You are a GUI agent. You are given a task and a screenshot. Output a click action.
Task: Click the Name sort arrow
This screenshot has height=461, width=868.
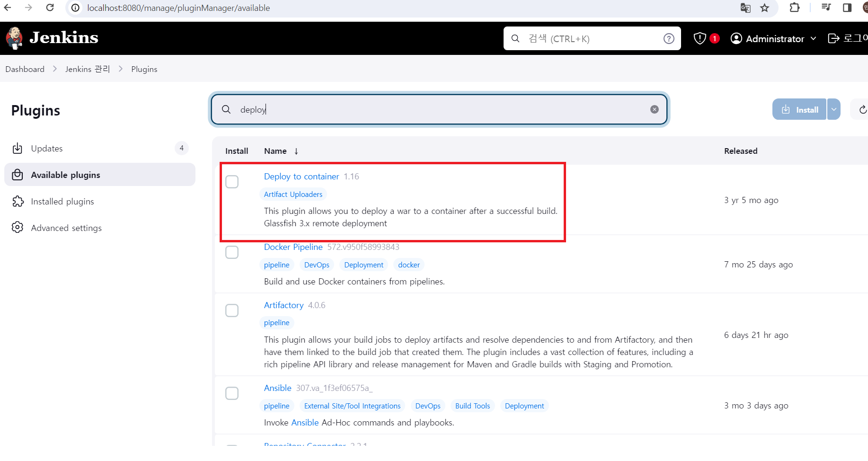[296, 151]
